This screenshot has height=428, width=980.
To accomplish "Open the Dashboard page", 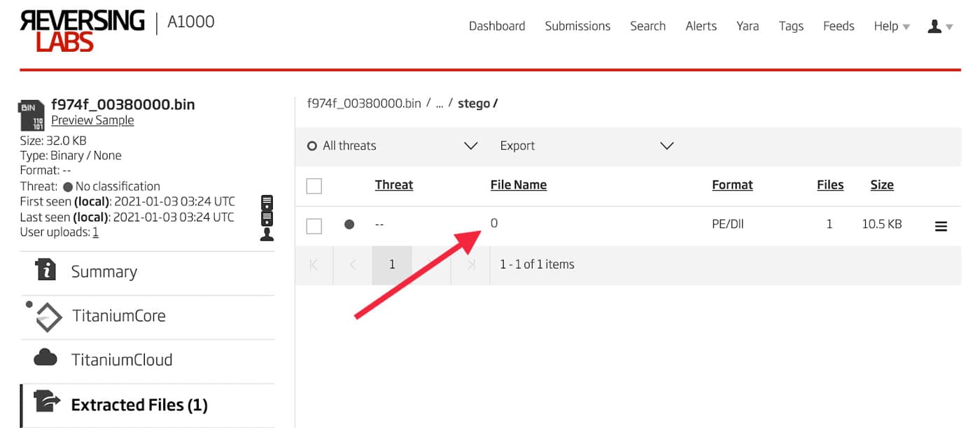I will (x=497, y=26).
